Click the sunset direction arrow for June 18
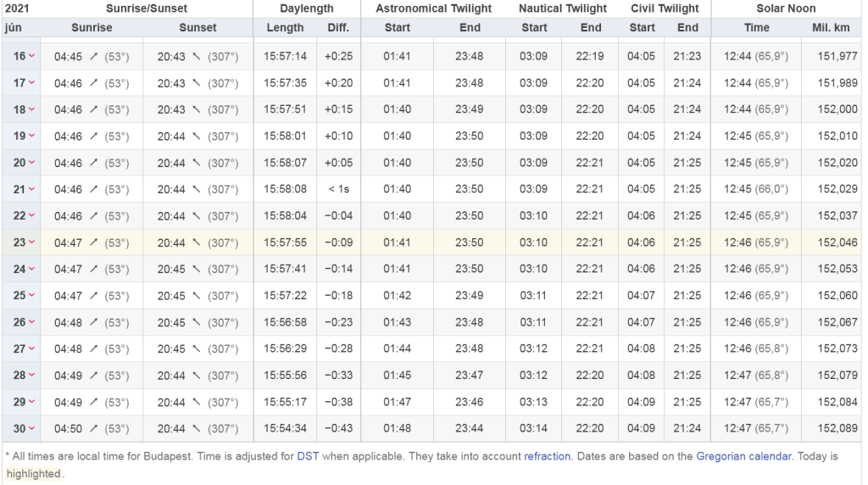Image resolution: width=868 pixels, height=485 pixels. click(197, 110)
